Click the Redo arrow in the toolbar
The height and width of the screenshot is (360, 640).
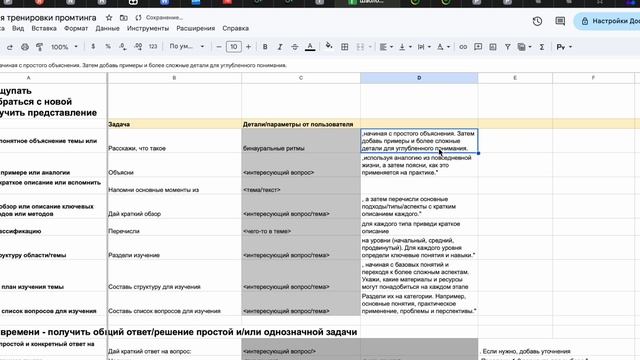tap(9, 47)
